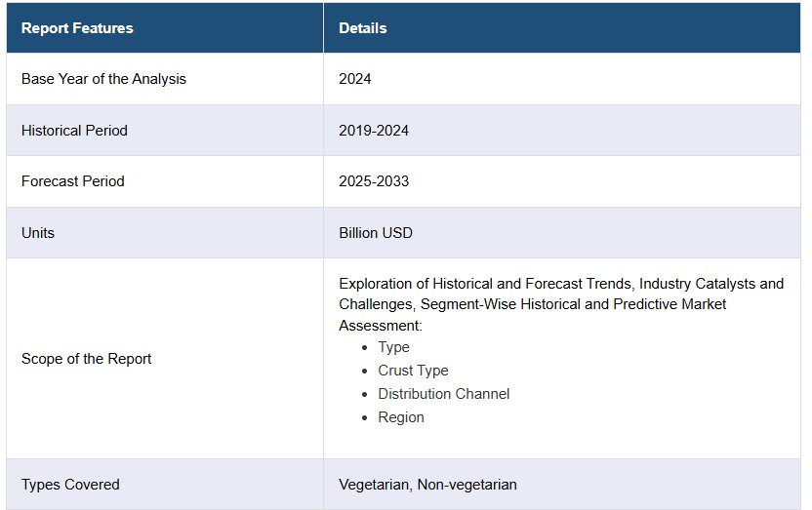Click the Exploration of Historical and Forecast Trends text
Screen dimensions: 812x510
[x=485, y=284]
